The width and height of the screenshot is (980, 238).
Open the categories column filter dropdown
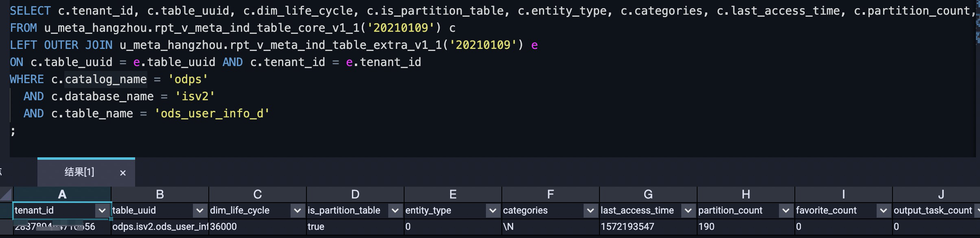[x=590, y=210]
